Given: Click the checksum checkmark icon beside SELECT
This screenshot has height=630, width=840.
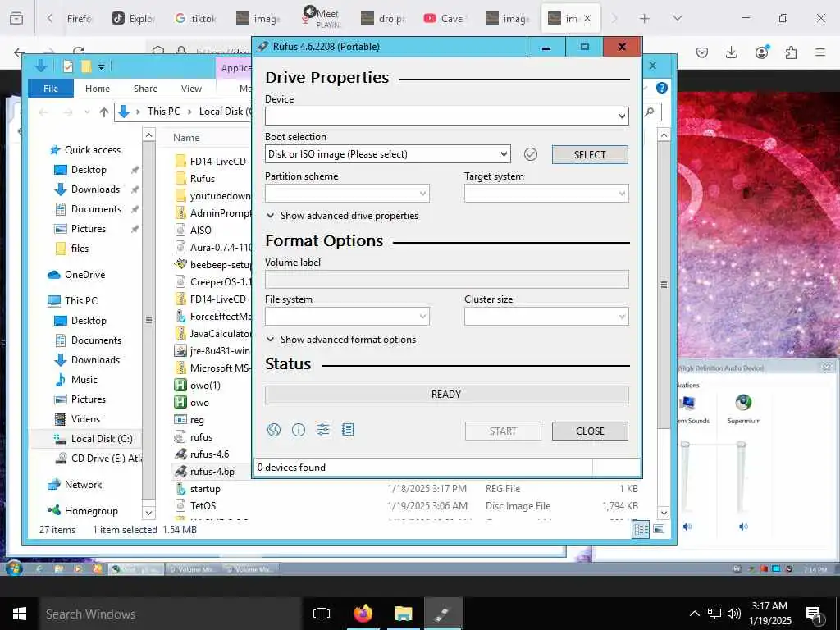Looking at the screenshot, I should pyautogui.click(x=531, y=154).
